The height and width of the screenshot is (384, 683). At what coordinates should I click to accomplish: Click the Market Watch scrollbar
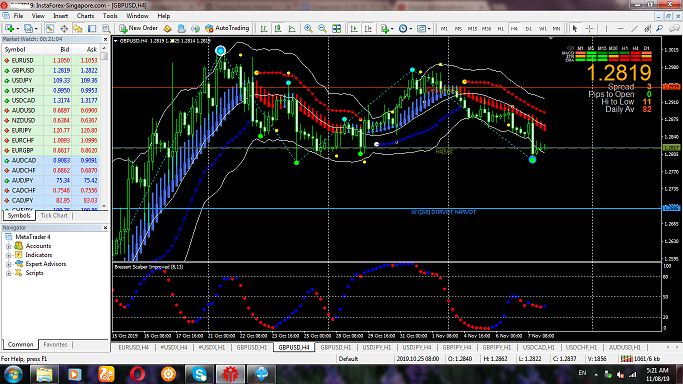click(104, 126)
